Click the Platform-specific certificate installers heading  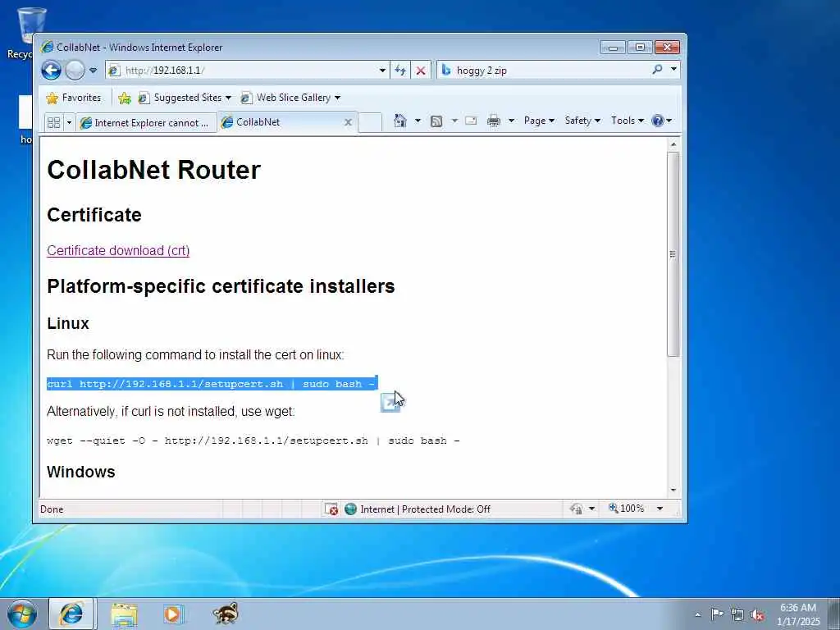pyautogui.click(x=221, y=286)
